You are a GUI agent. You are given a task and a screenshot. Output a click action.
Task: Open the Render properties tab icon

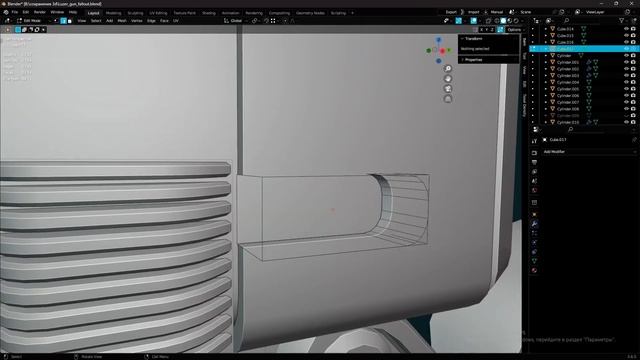click(534, 153)
